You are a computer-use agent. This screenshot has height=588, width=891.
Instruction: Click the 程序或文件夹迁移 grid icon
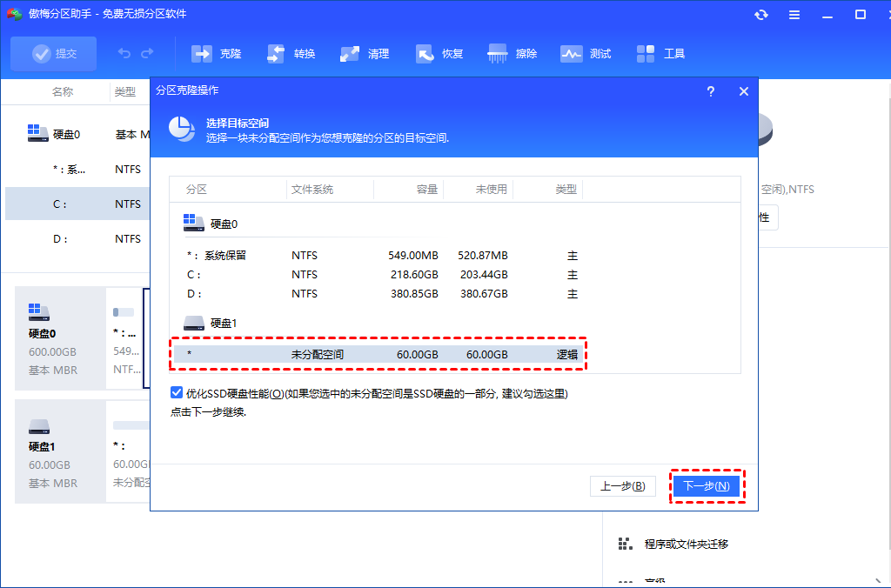point(625,544)
